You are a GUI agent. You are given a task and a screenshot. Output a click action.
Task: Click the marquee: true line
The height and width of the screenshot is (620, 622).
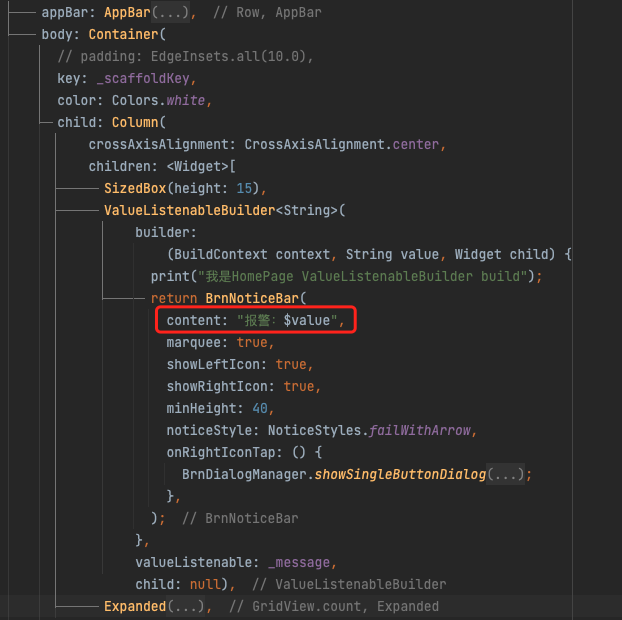220,342
